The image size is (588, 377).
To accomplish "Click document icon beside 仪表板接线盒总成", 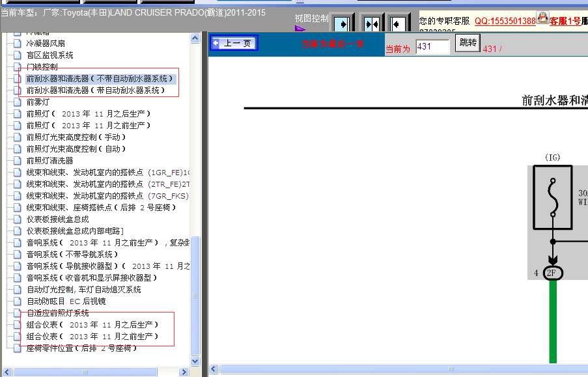I will coord(17,219).
